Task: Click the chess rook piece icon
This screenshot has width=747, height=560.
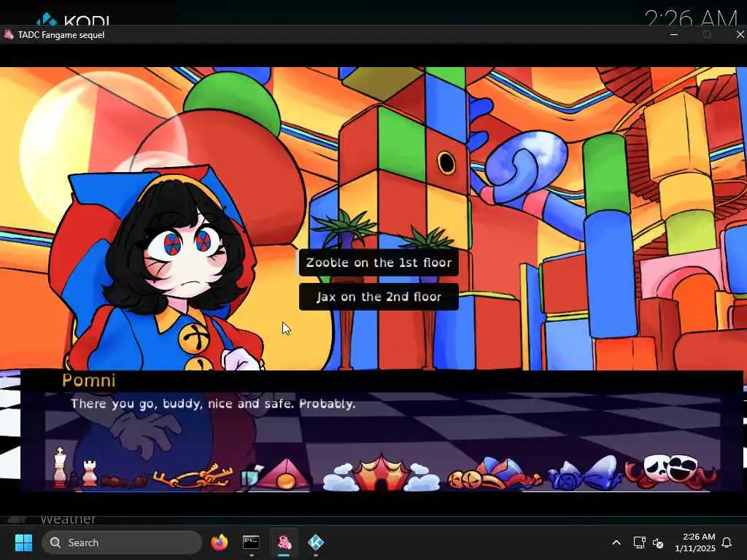Action: [x=90, y=472]
